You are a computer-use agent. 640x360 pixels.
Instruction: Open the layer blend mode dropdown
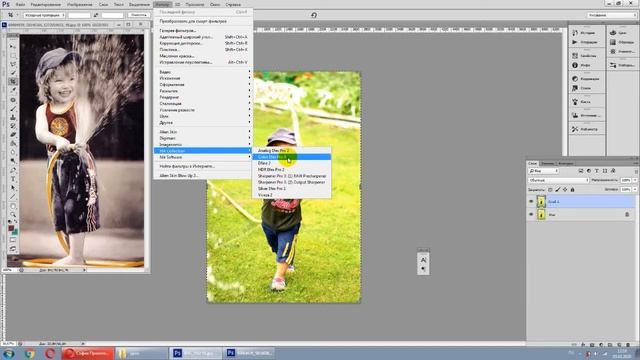tap(558, 180)
